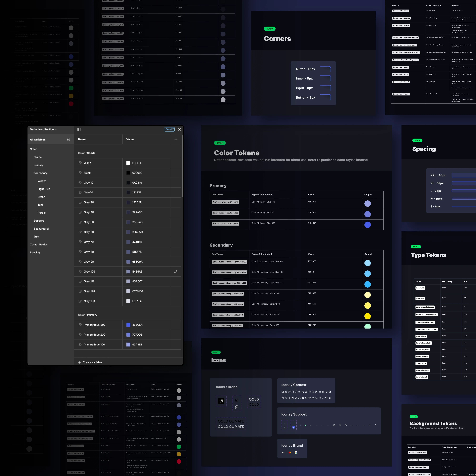Select the $color.primary.blue100 dev token

pyautogui.click(x=225, y=202)
